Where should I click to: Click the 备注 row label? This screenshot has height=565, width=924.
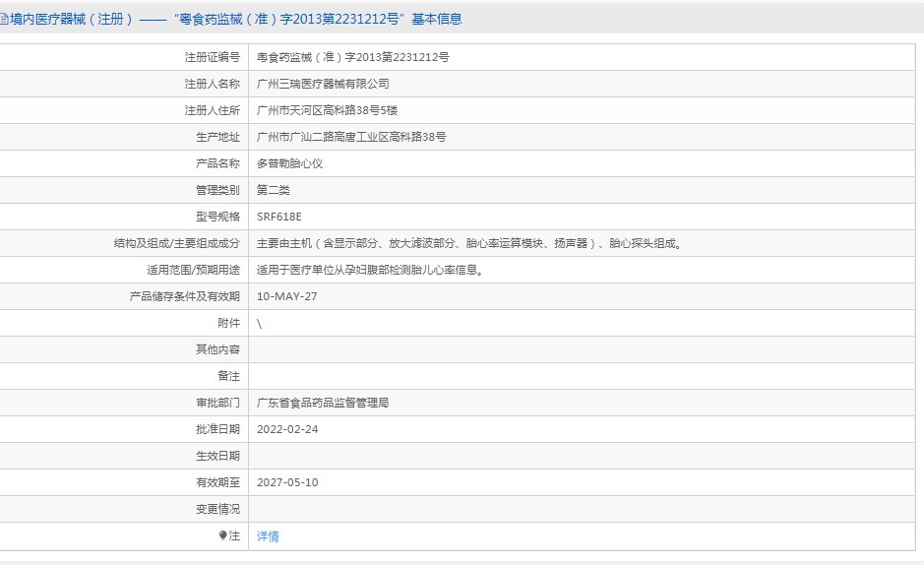pos(229,376)
